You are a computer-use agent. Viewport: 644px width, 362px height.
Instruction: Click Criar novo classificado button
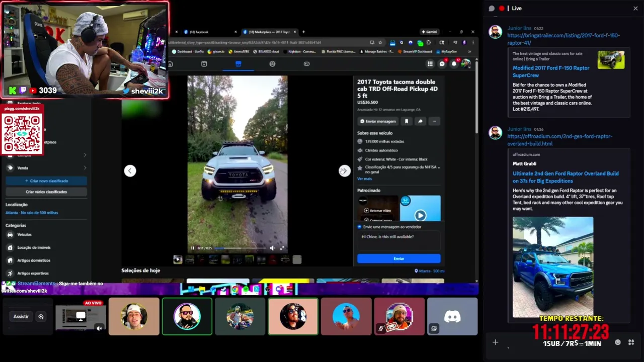pos(46,180)
